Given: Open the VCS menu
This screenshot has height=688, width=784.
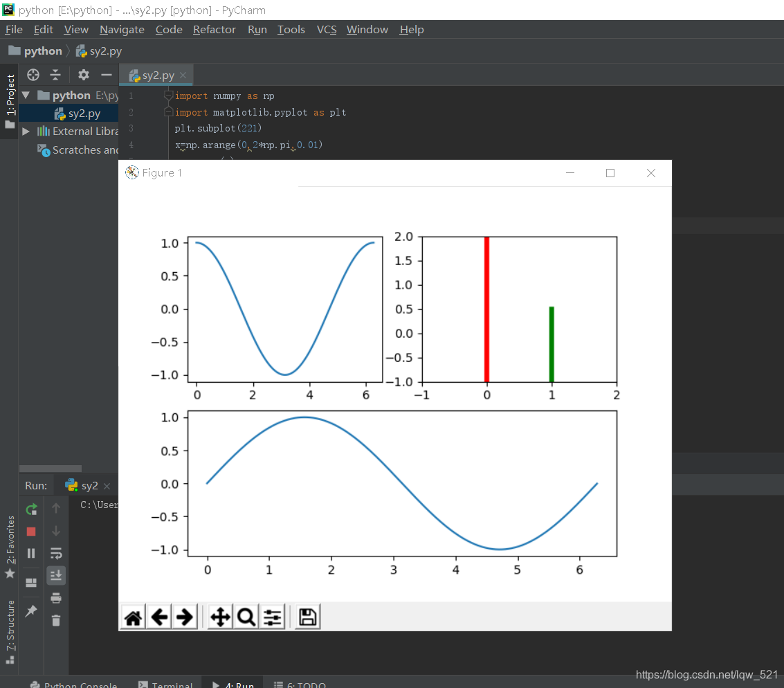Looking at the screenshot, I should pyautogui.click(x=327, y=30).
